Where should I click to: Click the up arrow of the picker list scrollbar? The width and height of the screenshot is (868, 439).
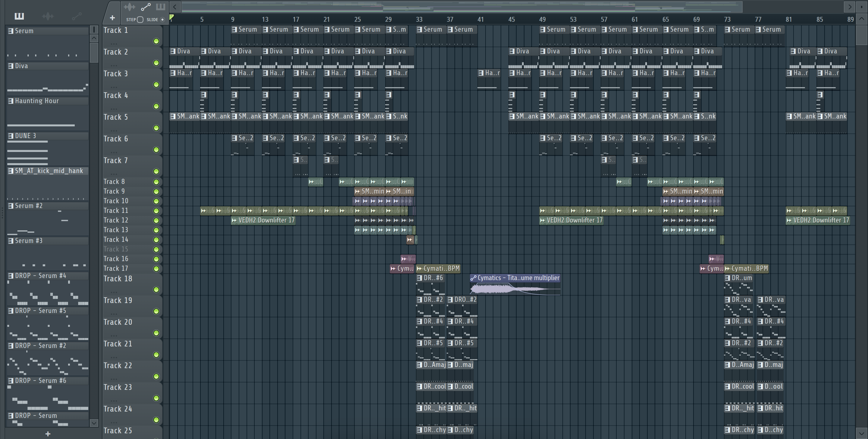94,38
